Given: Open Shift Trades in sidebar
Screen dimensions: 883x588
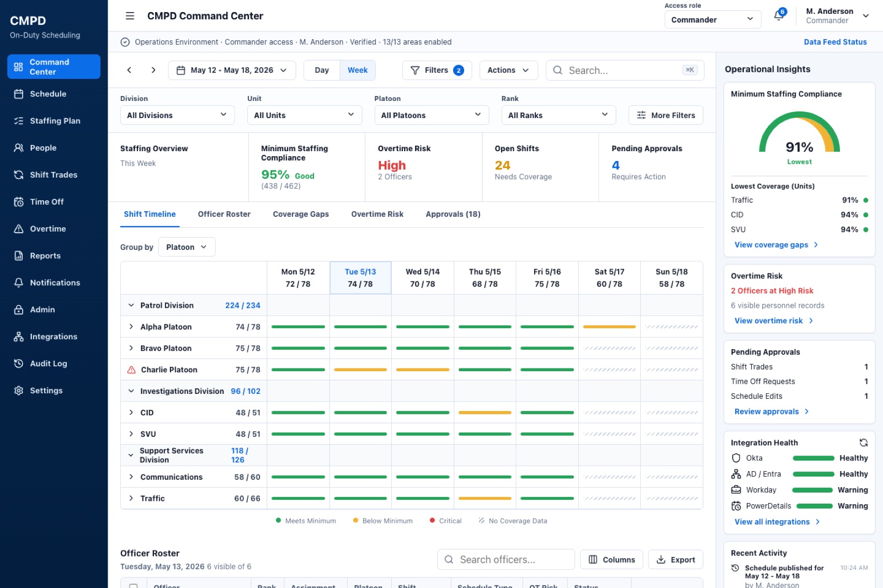Looking at the screenshot, I should 54,175.
